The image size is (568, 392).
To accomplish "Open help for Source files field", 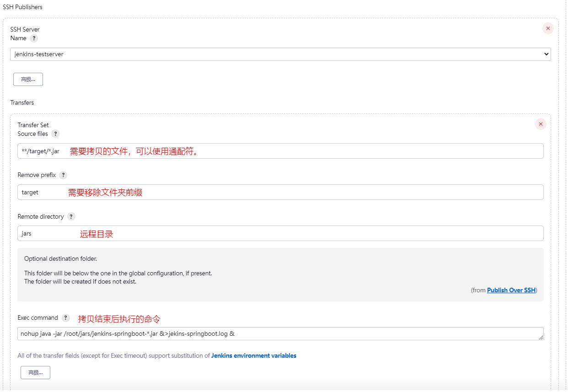I will click(55, 134).
